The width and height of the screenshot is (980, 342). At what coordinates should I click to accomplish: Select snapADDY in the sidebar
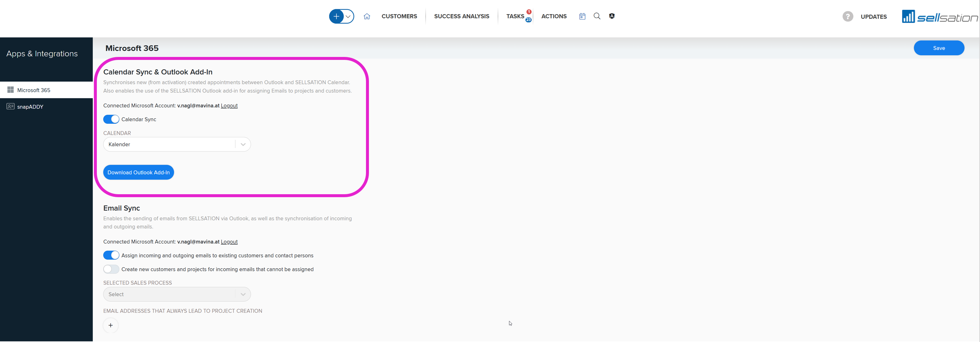pos(46,106)
